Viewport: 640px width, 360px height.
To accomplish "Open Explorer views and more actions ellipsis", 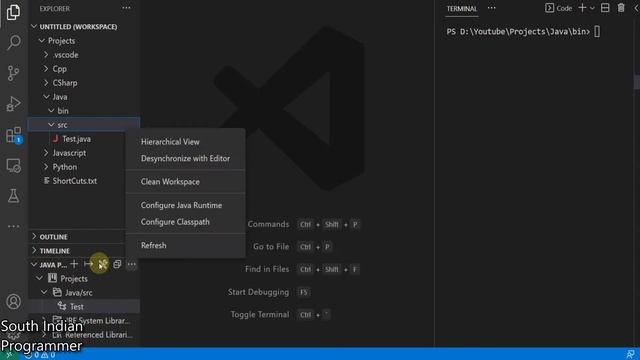I will point(127,8).
